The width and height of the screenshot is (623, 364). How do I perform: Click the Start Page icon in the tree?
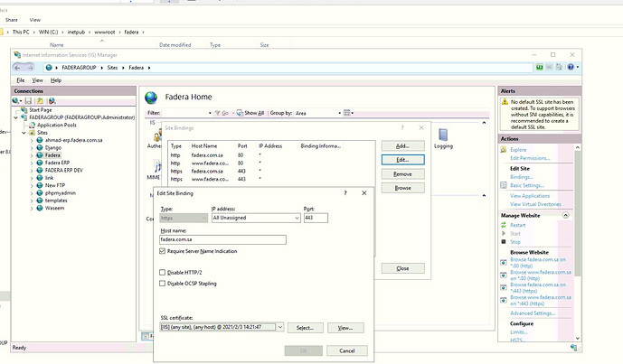pos(24,110)
